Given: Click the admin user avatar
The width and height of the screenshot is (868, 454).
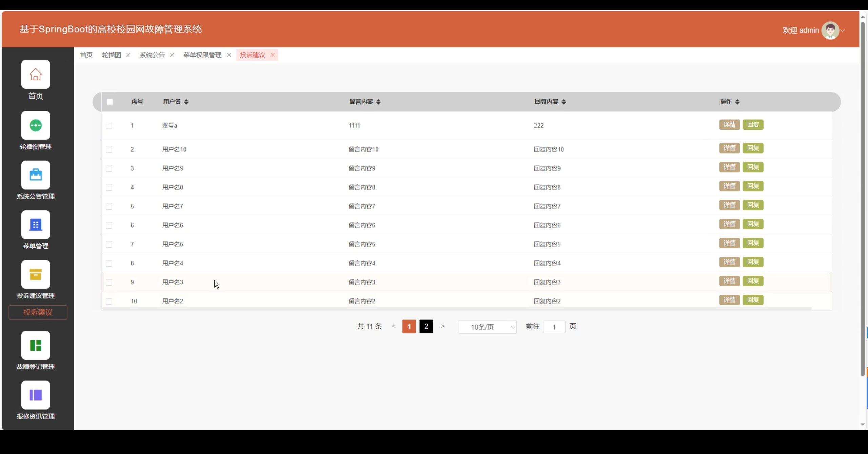Looking at the screenshot, I should tap(830, 30).
